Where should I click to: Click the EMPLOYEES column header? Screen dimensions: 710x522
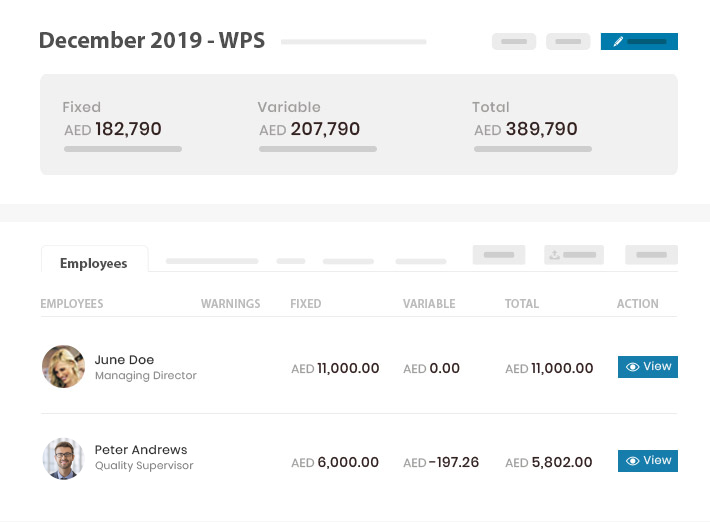coord(72,303)
